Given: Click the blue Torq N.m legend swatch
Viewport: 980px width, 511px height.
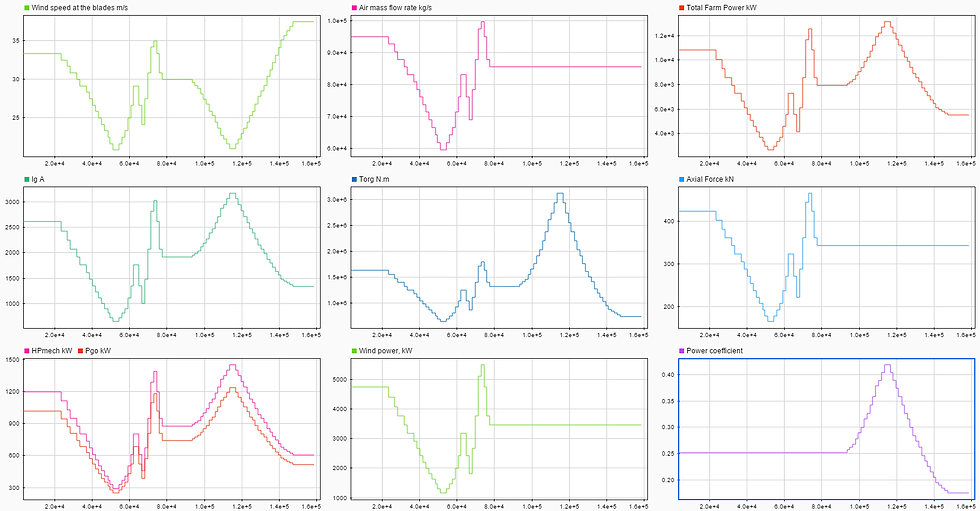Looking at the screenshot, I should point(354,179).
